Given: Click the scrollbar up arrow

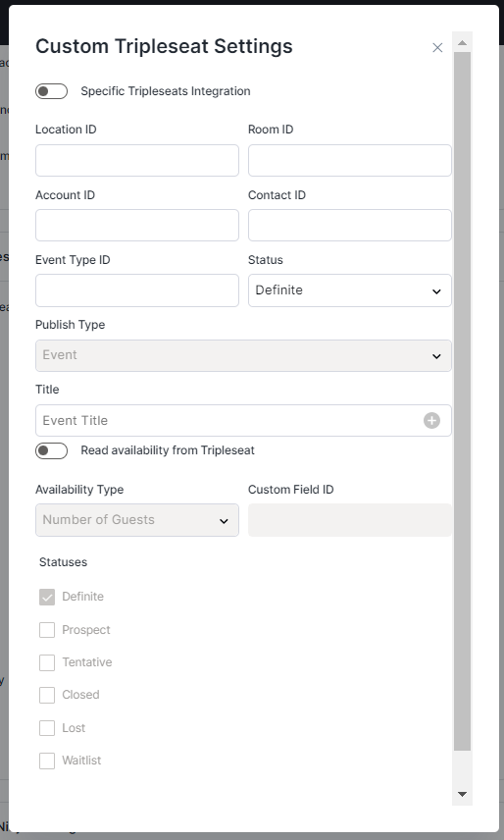Looking at the screenshot, I should 462,42.
